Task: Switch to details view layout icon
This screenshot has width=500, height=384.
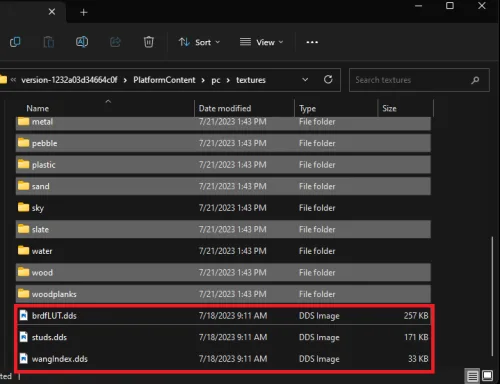Action: click(x=472, y=376)
